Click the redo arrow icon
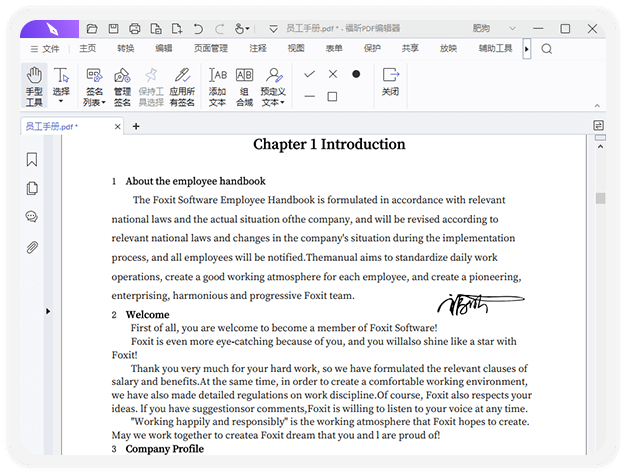Screen dimensions: 626x475 (219, 29)
